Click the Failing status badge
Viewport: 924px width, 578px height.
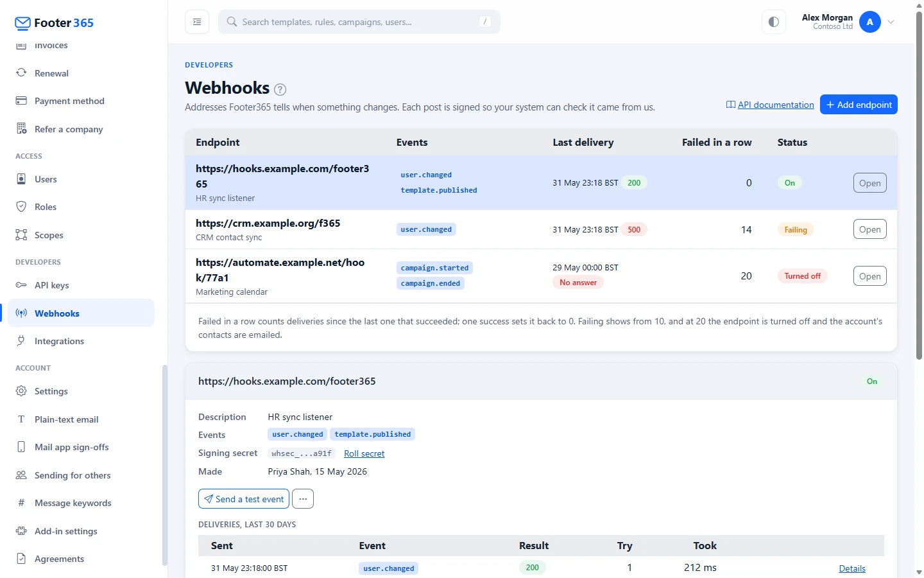coord(796,230)
